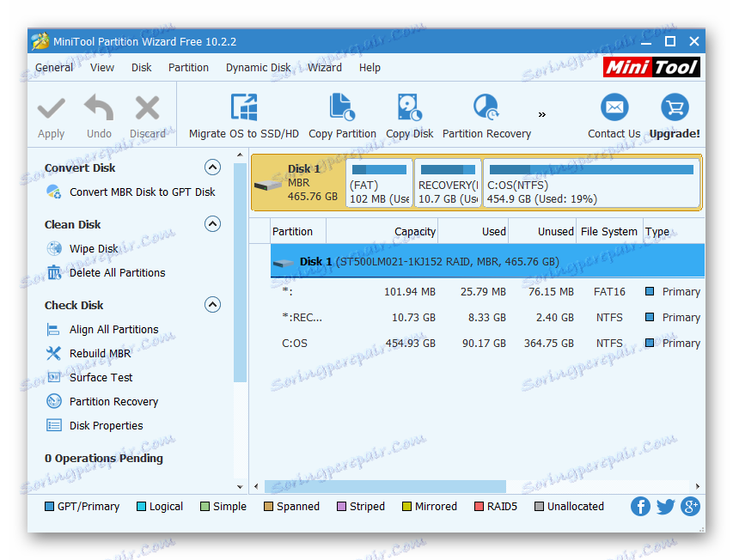The width and height of the screenshot is (733, 560).
Task: Click the sidebar scroll up arrow
Action: coord(240,155)
